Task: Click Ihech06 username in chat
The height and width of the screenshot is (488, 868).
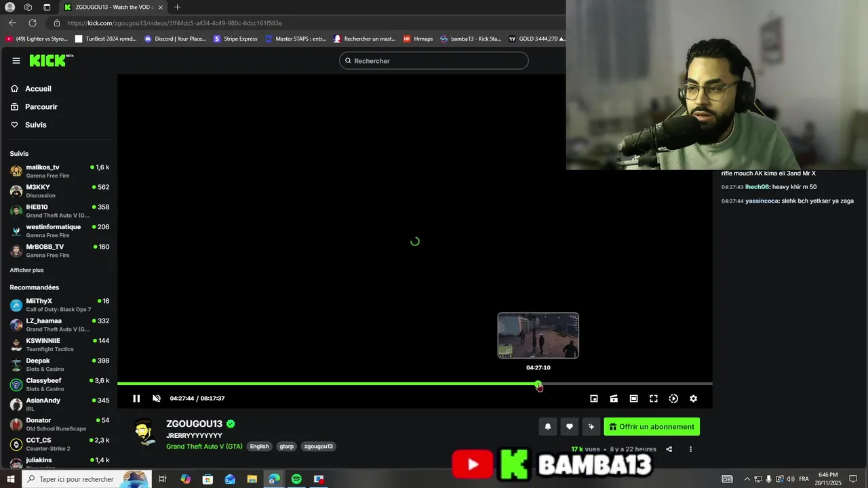Action: point(757,187)
